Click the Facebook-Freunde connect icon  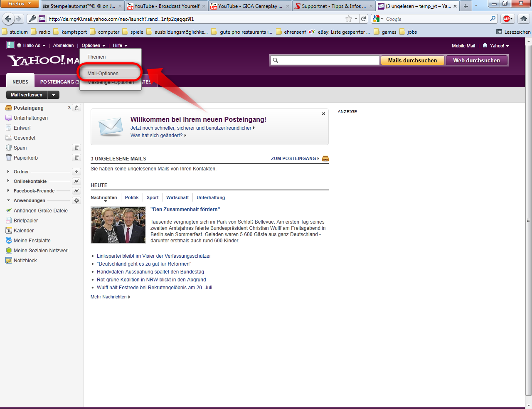click(76, 191)
